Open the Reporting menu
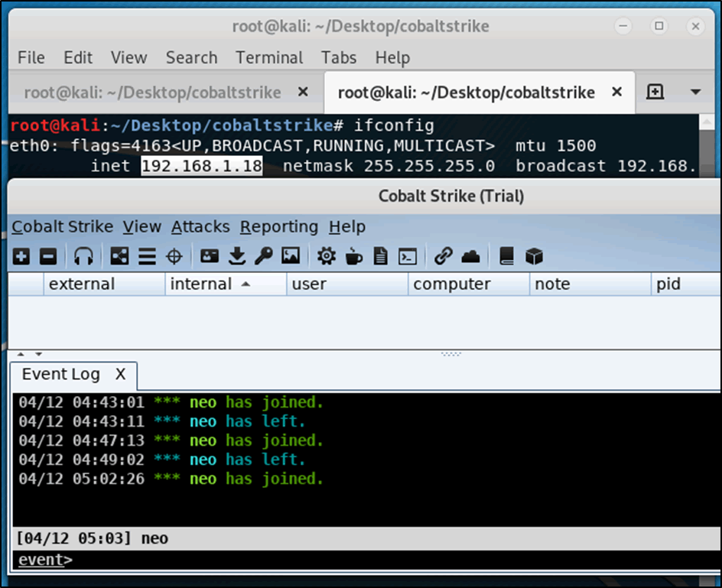This screenshot has width=722, height=588. pos(279,227)
